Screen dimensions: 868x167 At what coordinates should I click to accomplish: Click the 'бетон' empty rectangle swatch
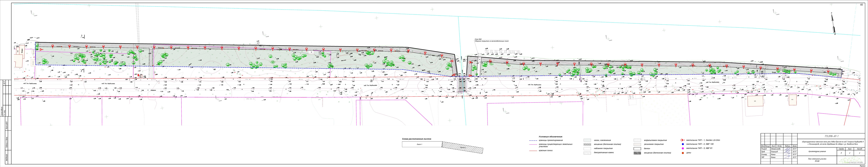click(637, 149)
